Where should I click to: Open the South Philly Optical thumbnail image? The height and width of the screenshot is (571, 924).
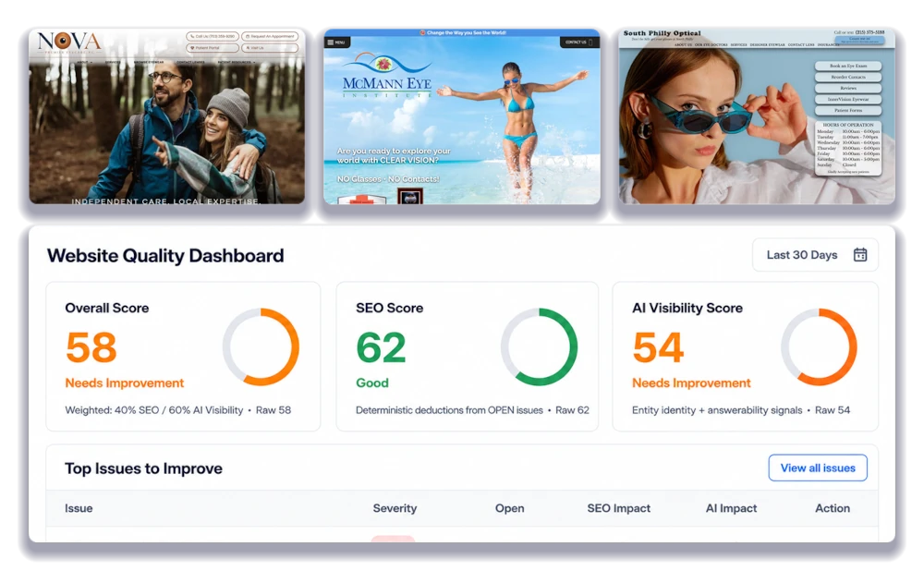point(757,116)
